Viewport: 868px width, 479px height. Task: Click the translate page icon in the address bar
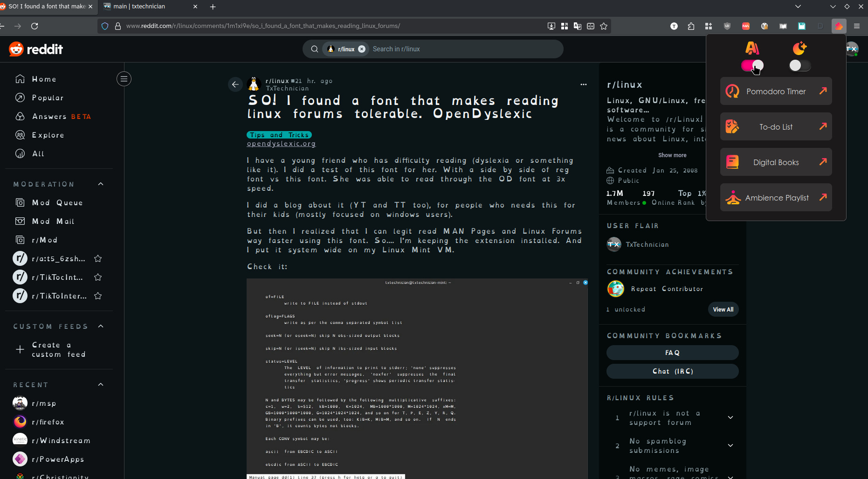578,26
